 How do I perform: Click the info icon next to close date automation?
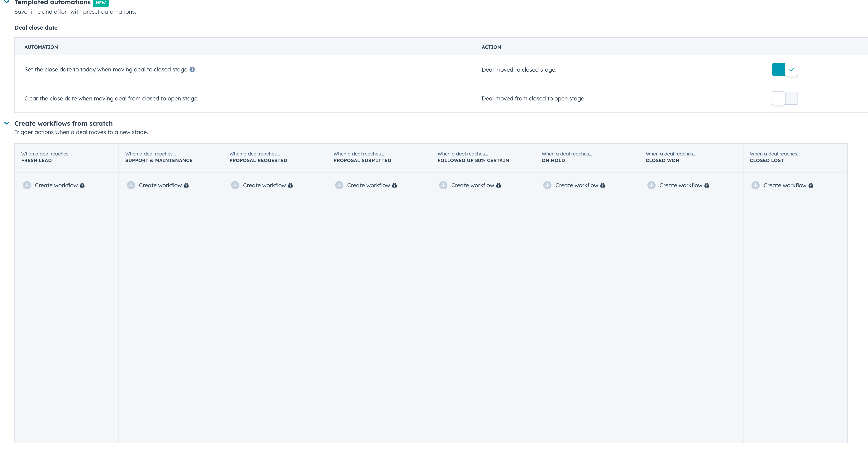click(192, 69)
